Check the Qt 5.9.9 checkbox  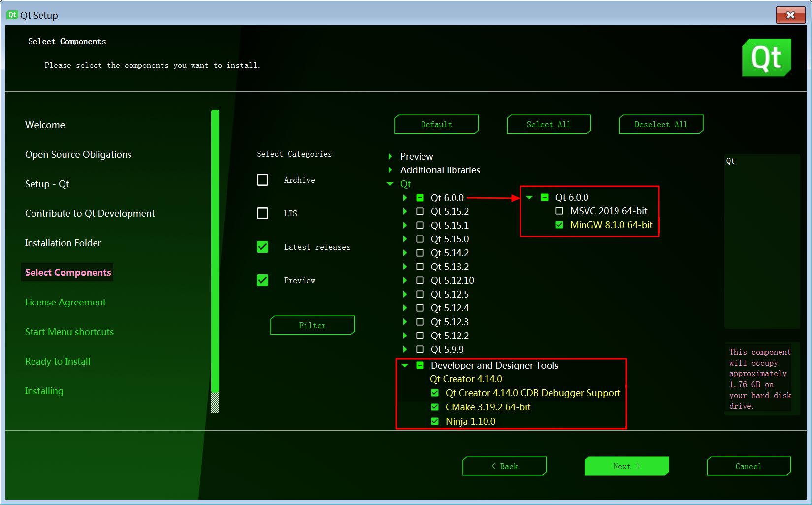pyautogui.click(x=420, y=349)
